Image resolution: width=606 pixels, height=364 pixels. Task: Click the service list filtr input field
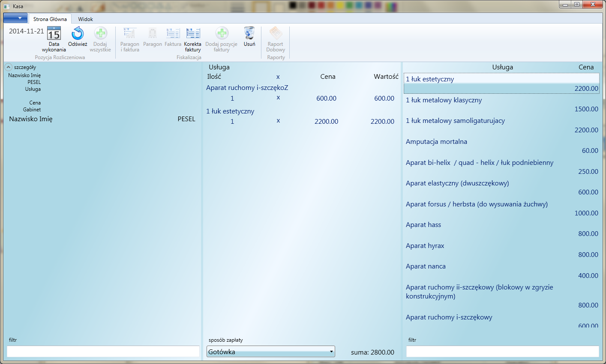coord(502,352)
